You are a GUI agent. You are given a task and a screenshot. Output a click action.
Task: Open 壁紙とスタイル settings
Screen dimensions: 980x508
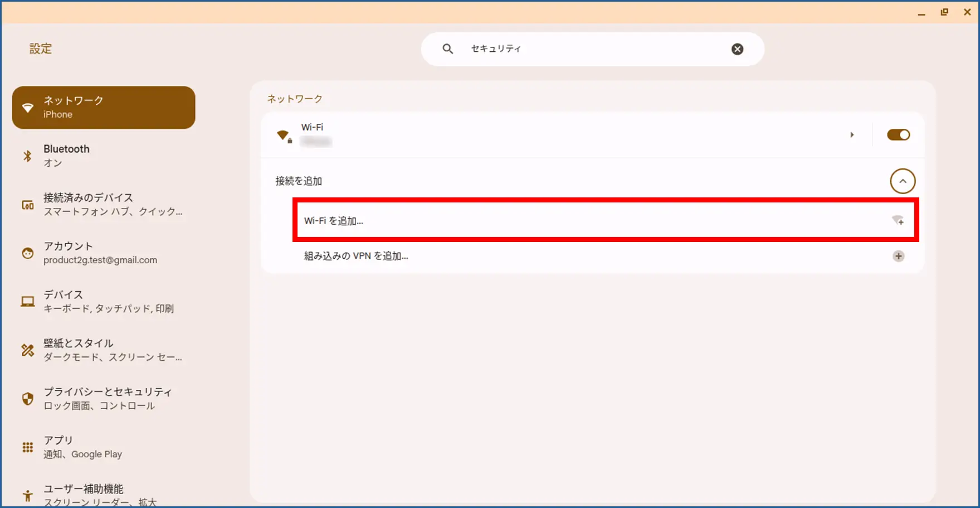pos(111,350)
